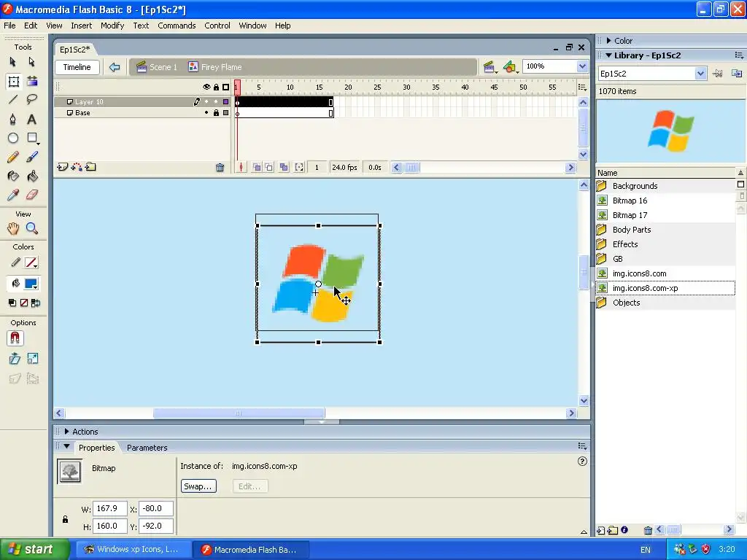Select the Zoom tool
747x560 pixels.
[31, 228]
